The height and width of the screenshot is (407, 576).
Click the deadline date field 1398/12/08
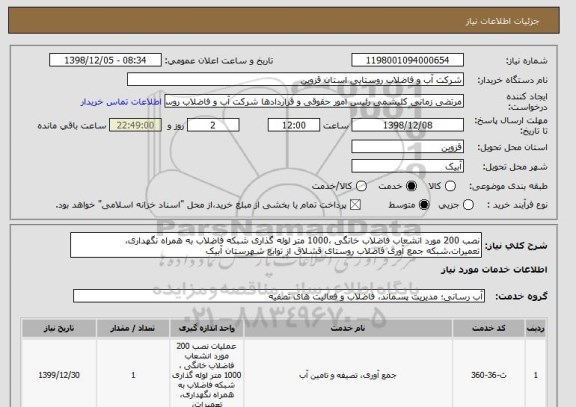[x=407, y=125]
